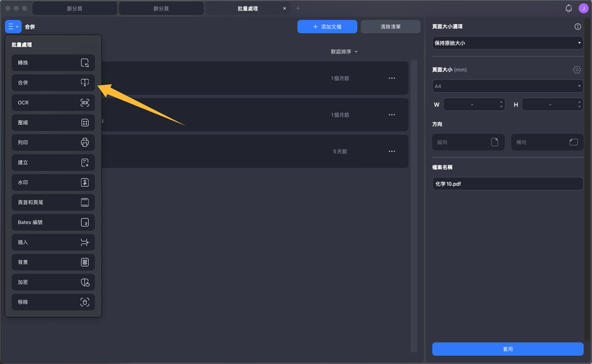The height and width of the screenshot is (364, 592).
Task: Click the 檔案名稱 field with 化学 10.pdf
Action: [508, 184]
